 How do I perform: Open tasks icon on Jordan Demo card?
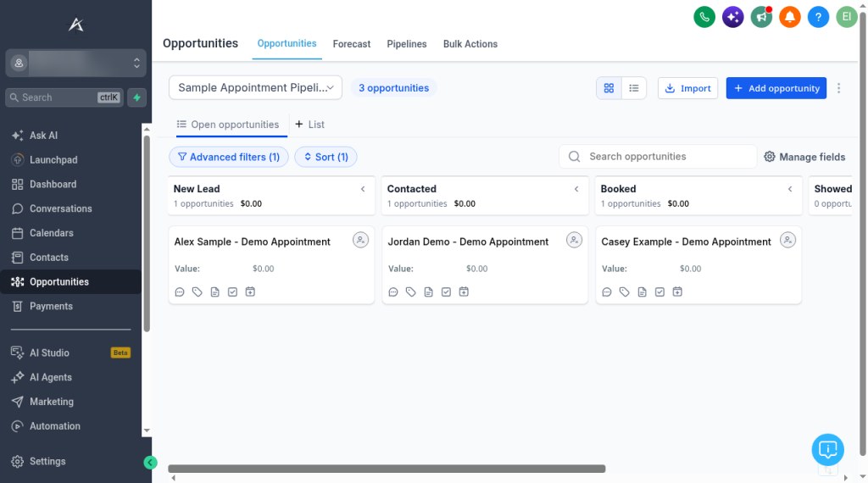(446, 291)
